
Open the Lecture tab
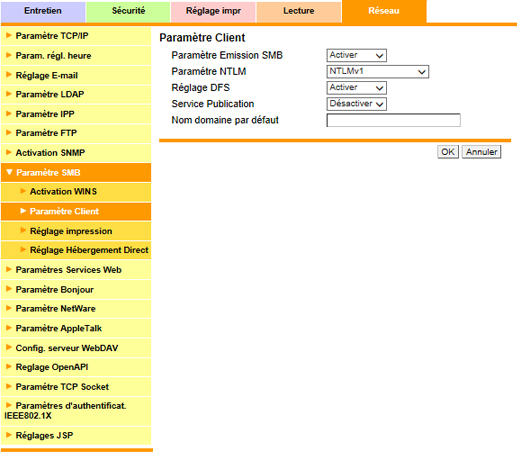(299, 11)
